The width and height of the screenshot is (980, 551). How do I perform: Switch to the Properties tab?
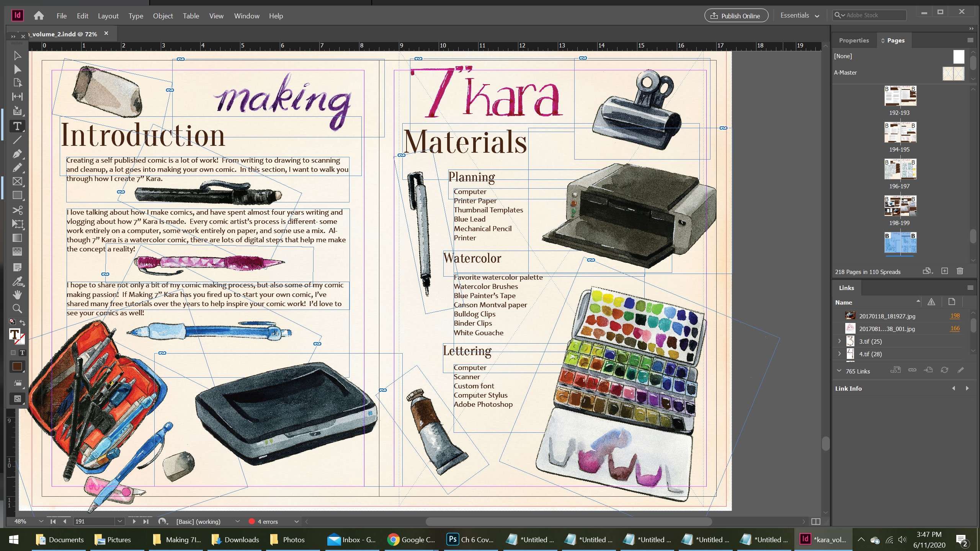coord(854,40)
